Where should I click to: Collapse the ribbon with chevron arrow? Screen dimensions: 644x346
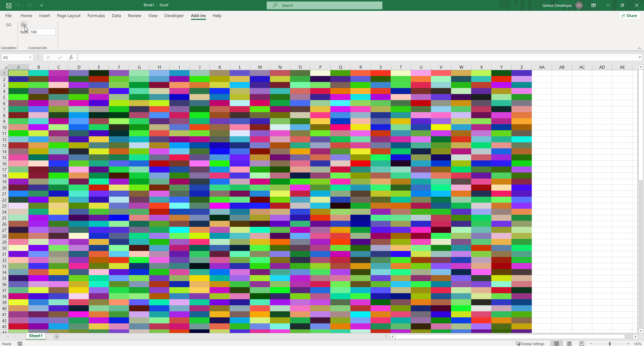(x=639, y=48)
